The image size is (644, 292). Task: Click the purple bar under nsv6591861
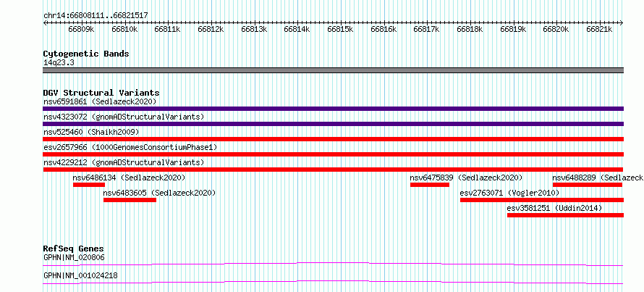click(334, 109)
